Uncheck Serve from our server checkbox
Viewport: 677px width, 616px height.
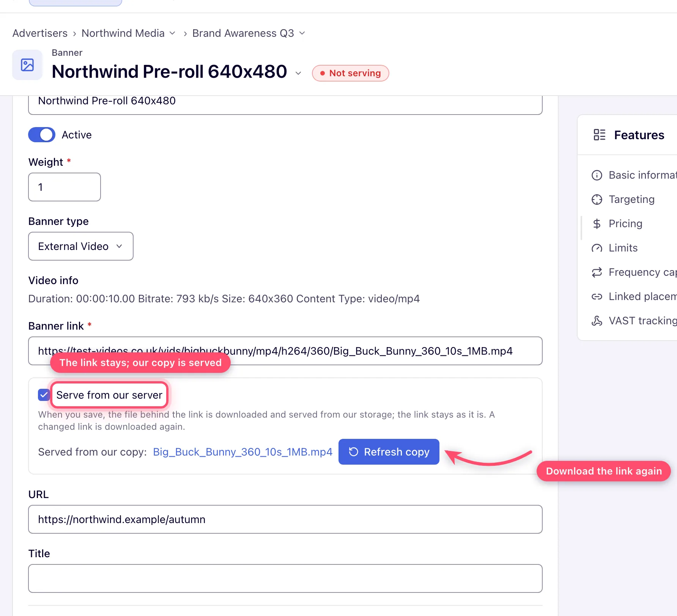44,395
